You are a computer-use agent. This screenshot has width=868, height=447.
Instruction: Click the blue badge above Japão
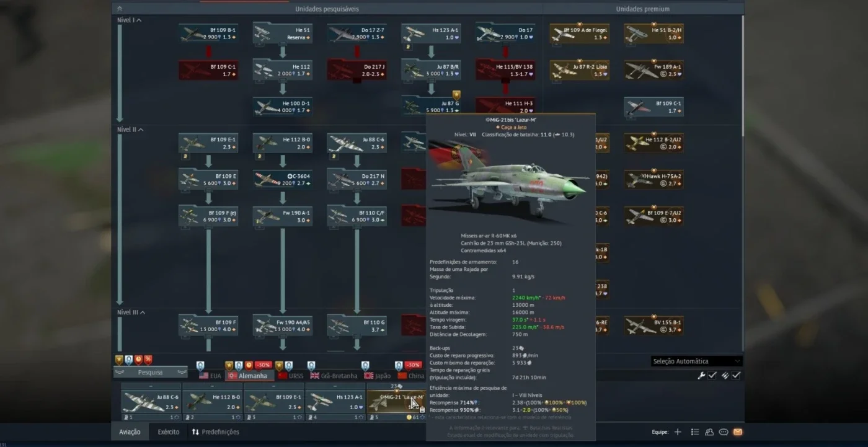(365, 366)
